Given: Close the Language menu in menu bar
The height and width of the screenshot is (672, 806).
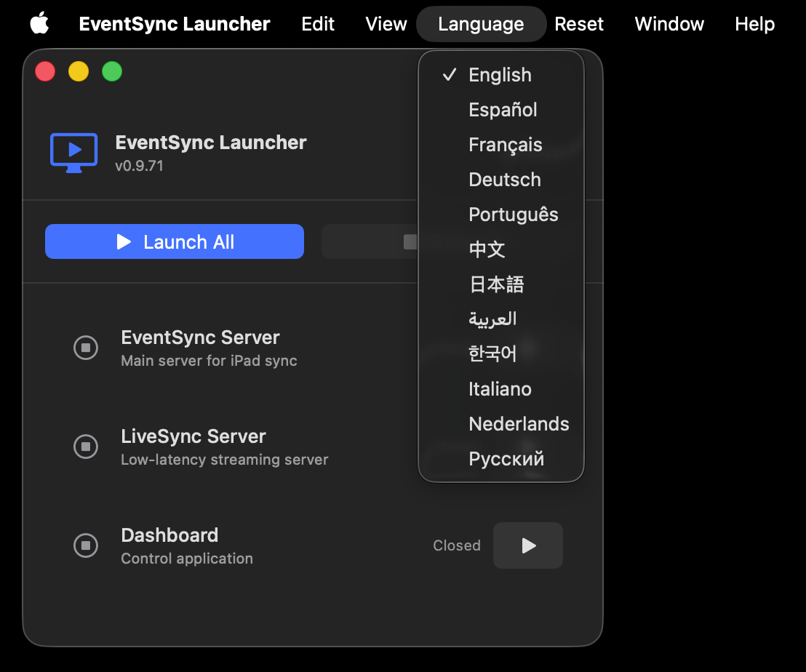Looking at the screenshot, I should [481, 24].
